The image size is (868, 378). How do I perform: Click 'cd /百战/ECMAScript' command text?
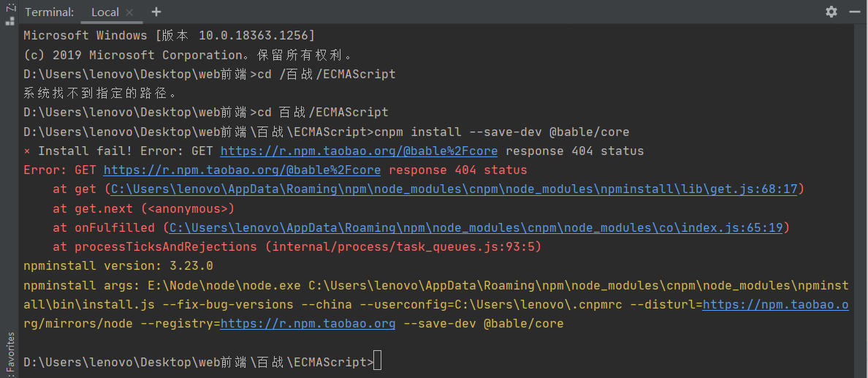click(x=327, y=75)
